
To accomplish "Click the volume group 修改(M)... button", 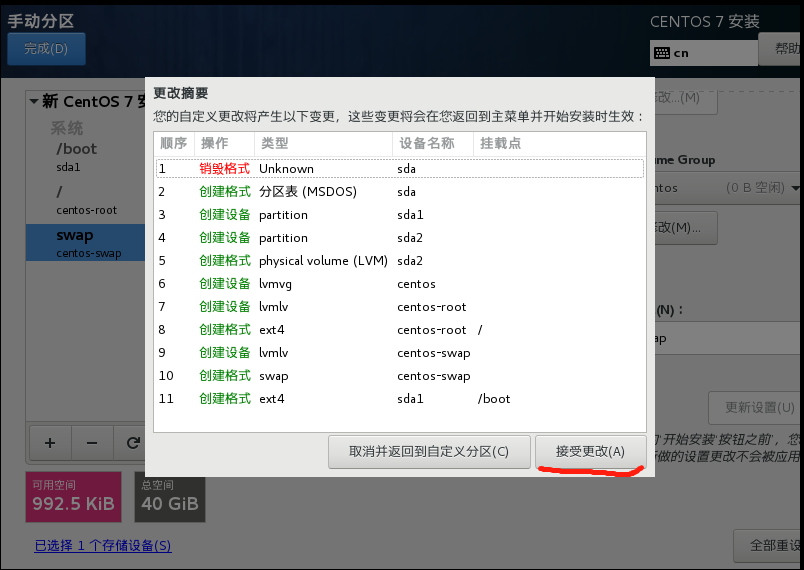I will coord(685,228).
